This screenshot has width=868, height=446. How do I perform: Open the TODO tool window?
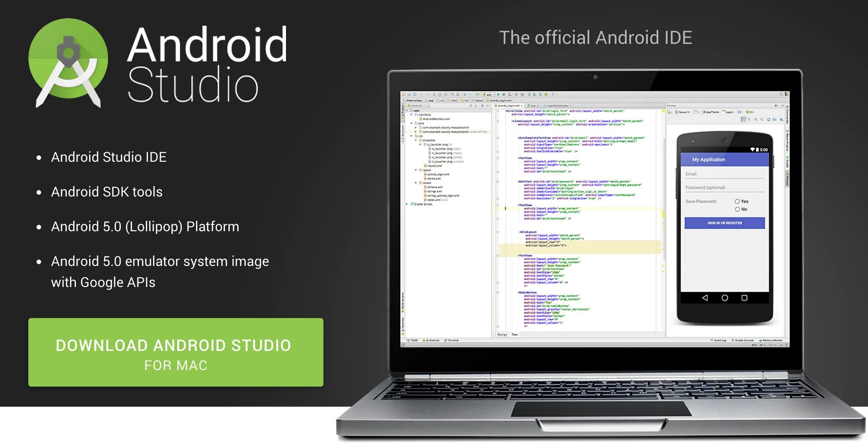[x=412, y=340]
